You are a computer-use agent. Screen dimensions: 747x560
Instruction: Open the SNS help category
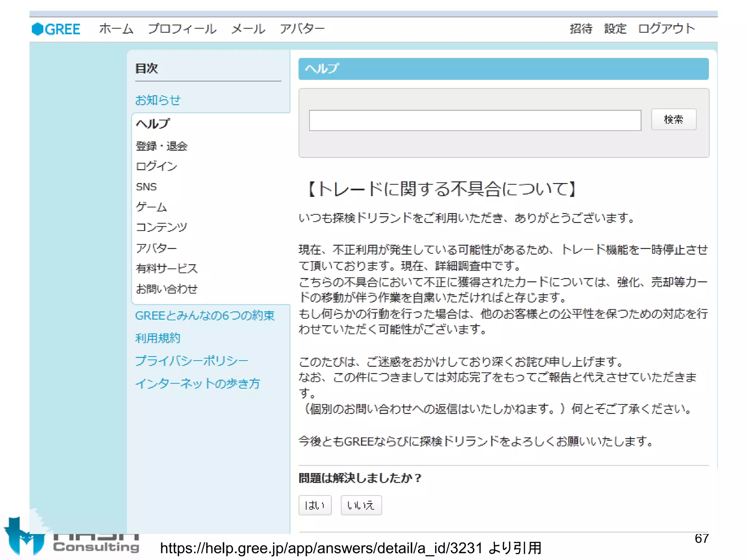tap(146, 187)
